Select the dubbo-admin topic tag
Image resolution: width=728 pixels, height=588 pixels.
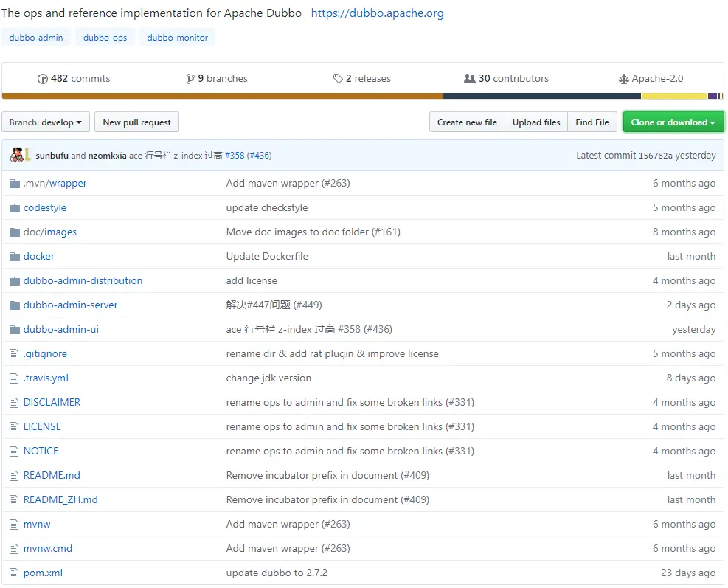pyautogui.click(x=36, y=38)
